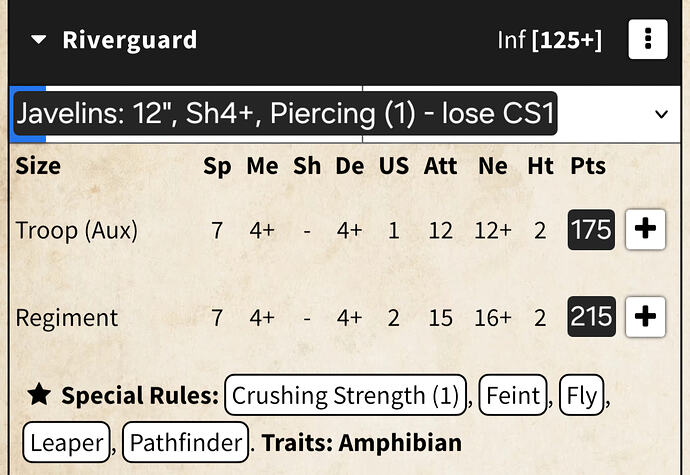Viewport: 690px width, 475px height.
Task: Collapse the Riverguard unit triangle
Action: (x=39, y=41)
